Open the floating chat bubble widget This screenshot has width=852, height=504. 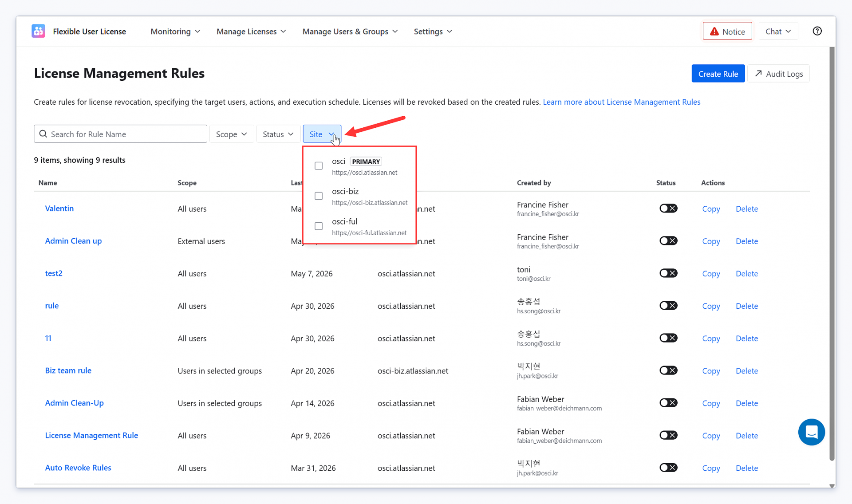pos(811,432)
